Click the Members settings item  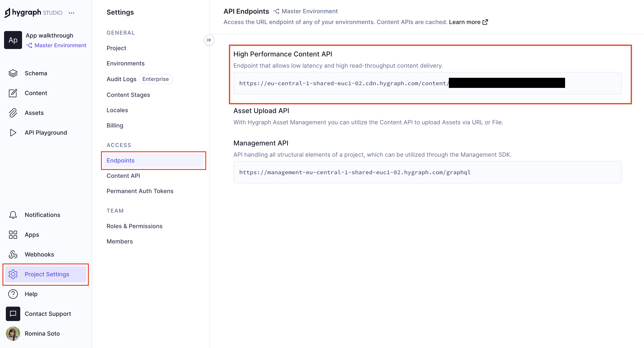tap(120, 241)
